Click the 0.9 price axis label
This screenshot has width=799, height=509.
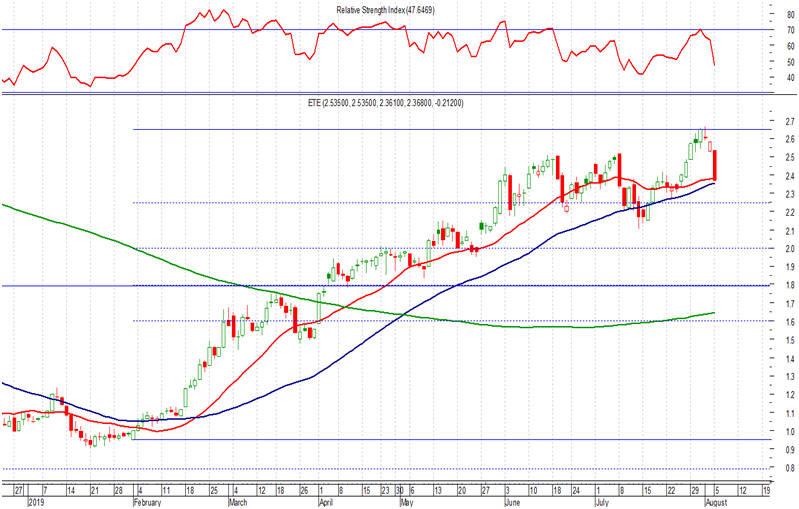pyautogui.click(x=790, y=450)
